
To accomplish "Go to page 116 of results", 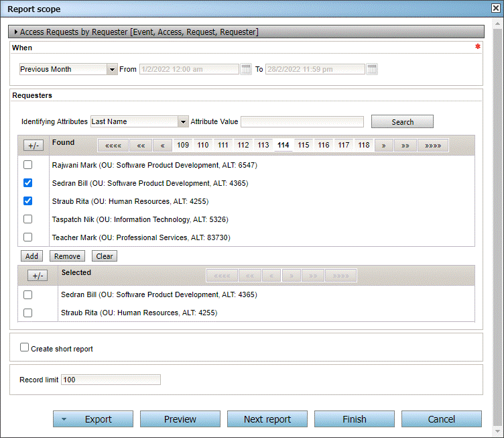I will (x=324, y=145).
